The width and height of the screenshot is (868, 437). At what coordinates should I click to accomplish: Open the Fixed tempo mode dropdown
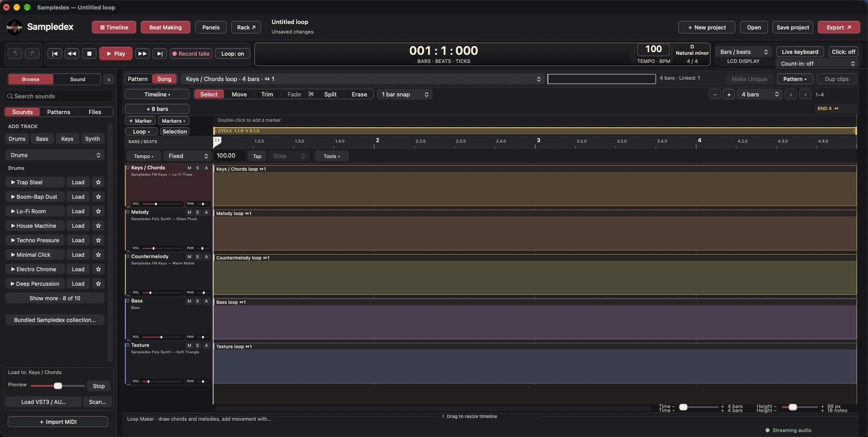point(188,156)
